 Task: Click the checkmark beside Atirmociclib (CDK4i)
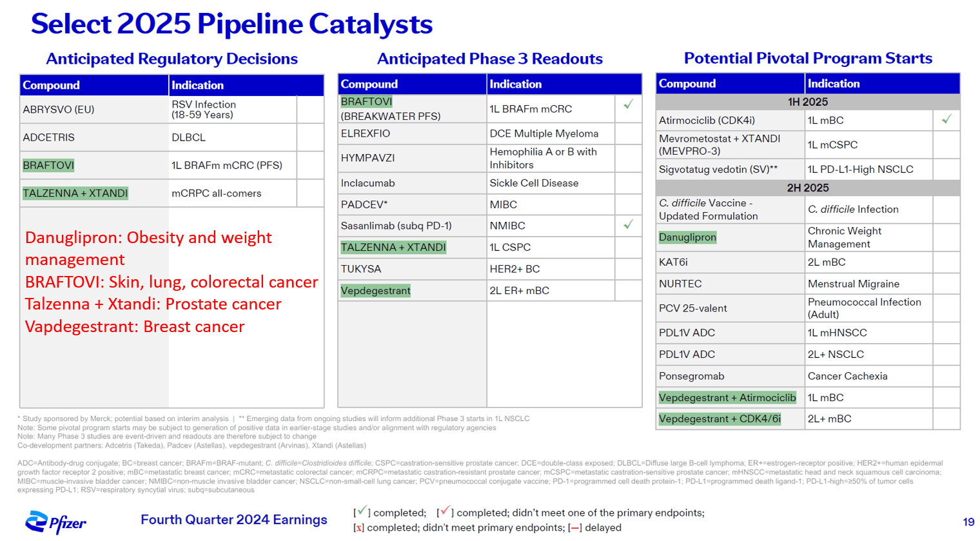946,120
